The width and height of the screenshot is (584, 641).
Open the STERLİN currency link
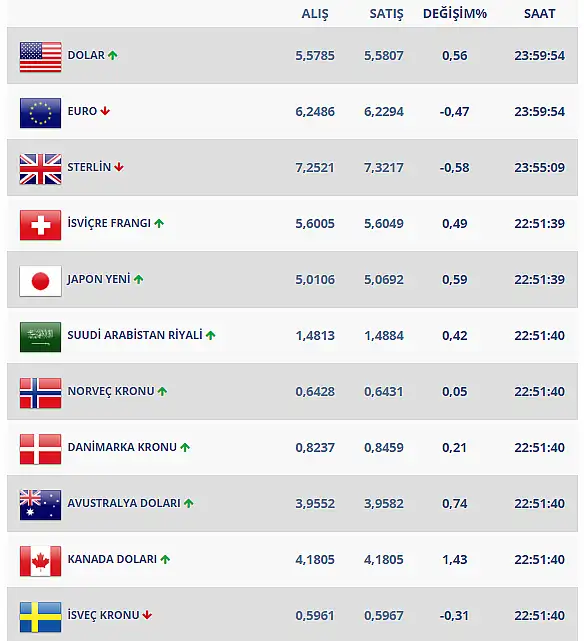tap(89, 167)
